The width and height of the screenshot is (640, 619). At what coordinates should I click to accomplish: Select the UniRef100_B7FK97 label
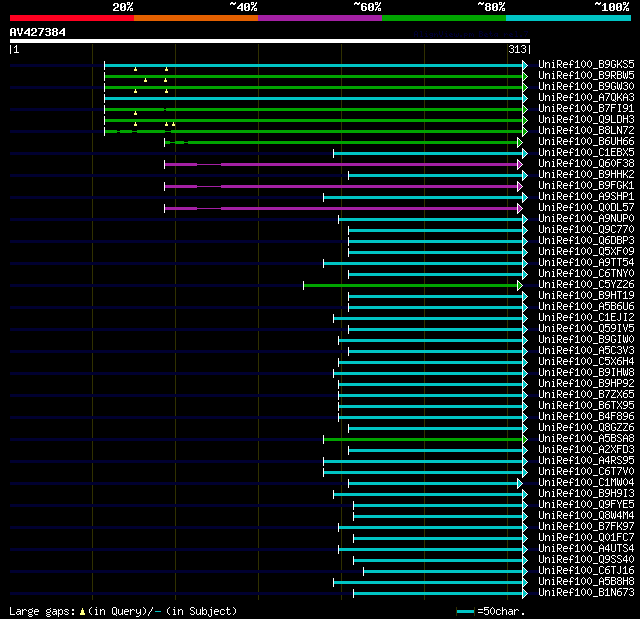coord(586,527)
